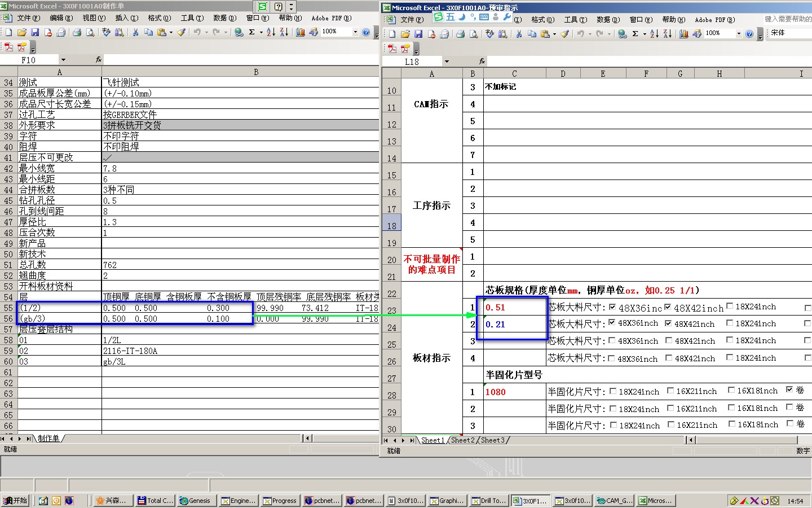Click Print icon in left Excel window
812x508 pixels.
coord(77,32)
